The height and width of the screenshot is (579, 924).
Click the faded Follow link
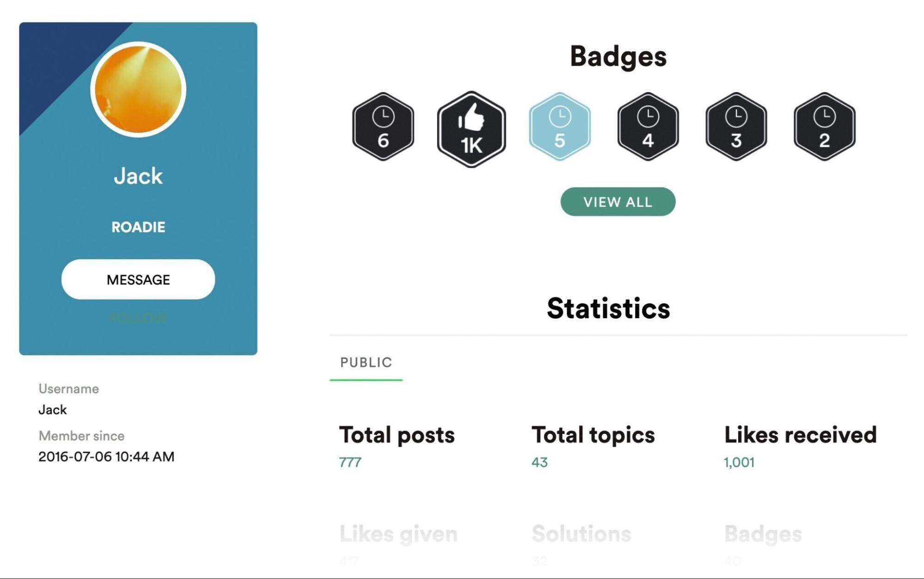click(x=138, y=318)
